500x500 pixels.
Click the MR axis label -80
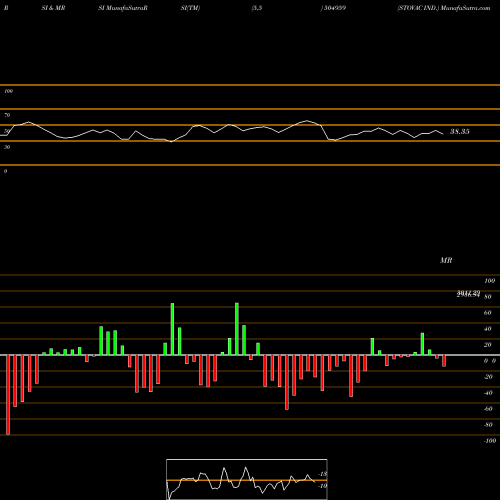pyautogui.click(x=488, y=425)
